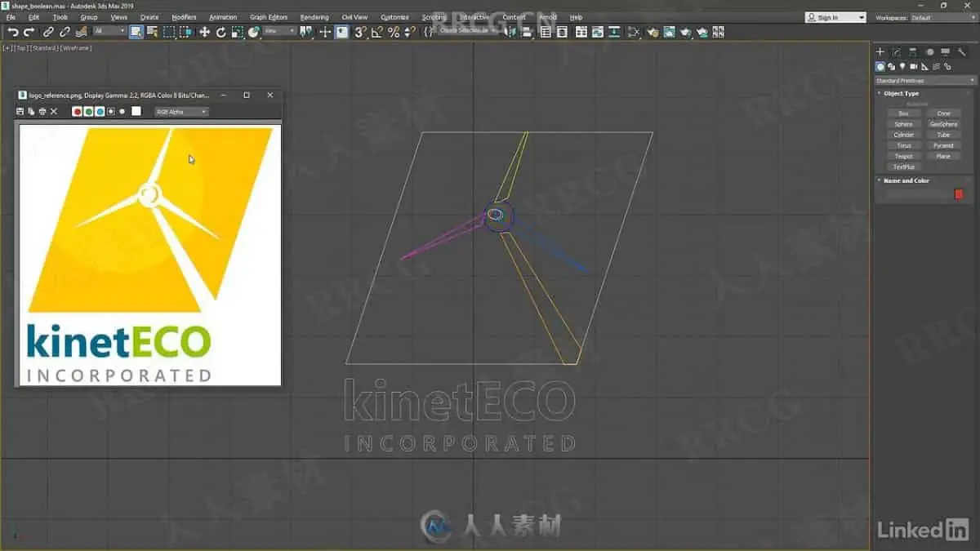Toggle blue channel in image window

coord(100,111)
